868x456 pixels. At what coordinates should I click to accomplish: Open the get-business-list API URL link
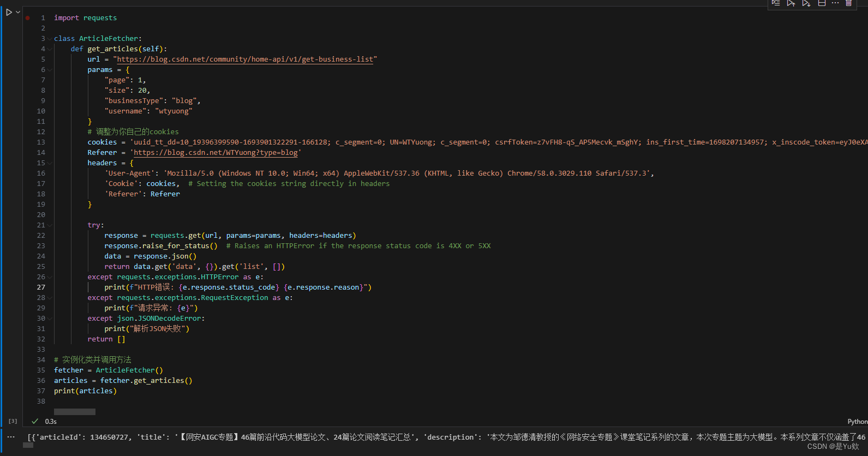click(245, 59)
